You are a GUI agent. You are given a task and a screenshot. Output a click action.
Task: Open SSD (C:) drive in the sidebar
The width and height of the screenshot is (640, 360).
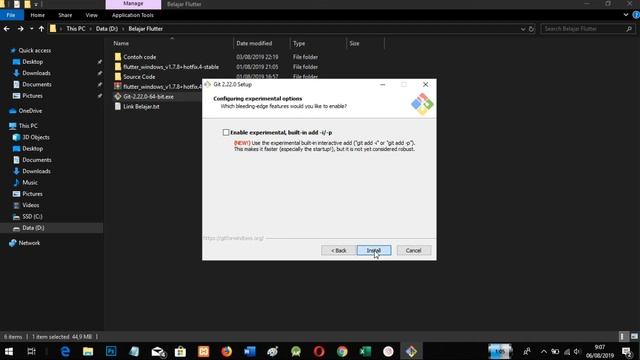click(x=32, y=217)
